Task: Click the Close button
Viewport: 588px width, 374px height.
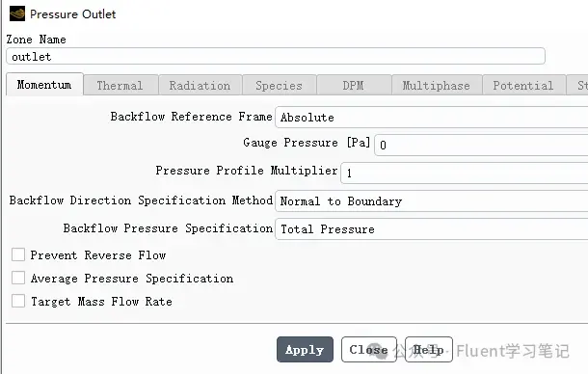Action: (368, 349)
